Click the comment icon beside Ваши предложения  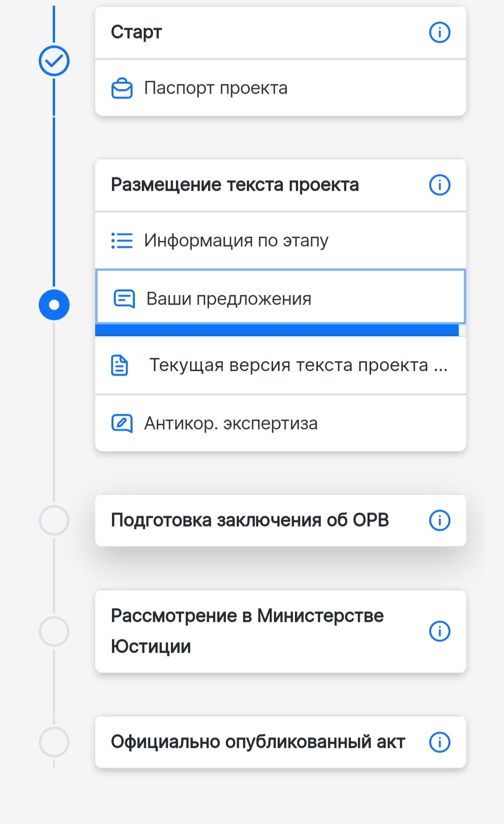pos(124,299)
